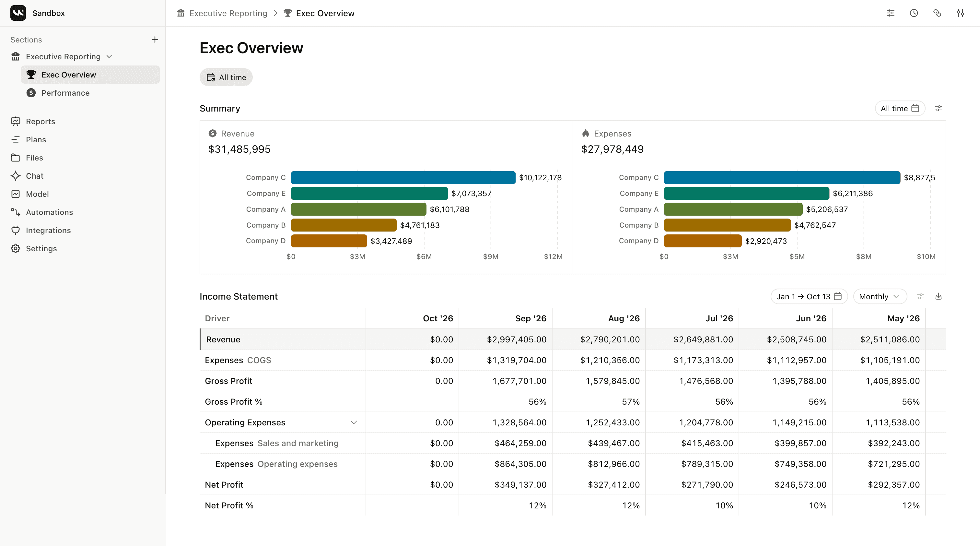The image size is (980, 546).
Task: Click the $27,978,449 expenses total
Action: [612, 149]
